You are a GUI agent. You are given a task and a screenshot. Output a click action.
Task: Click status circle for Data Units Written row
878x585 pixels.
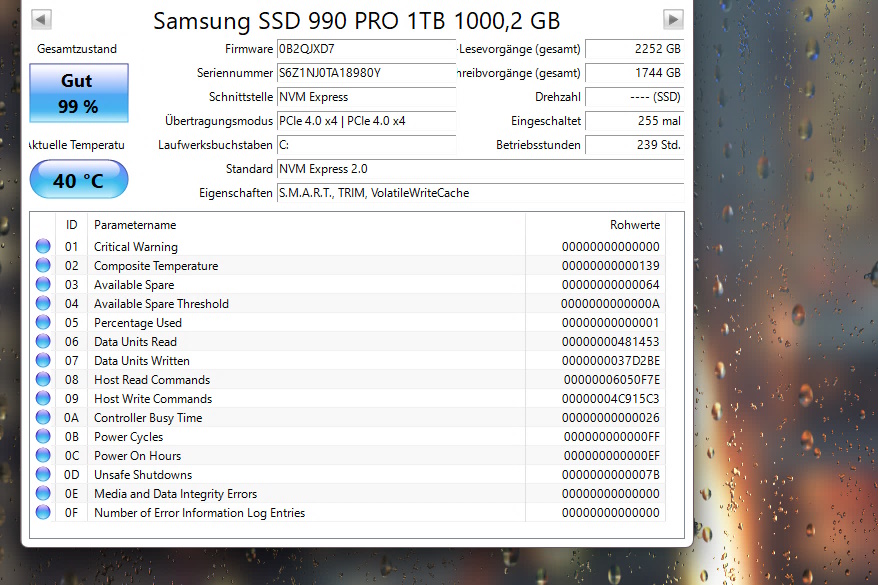(43, 361)
